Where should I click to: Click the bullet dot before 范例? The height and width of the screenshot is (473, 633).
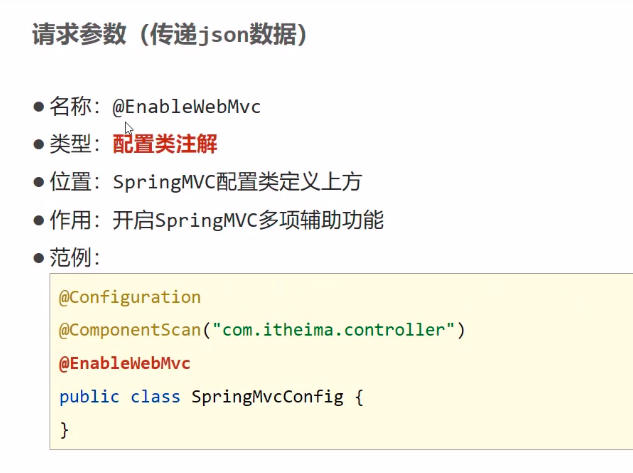tap(39, 257)
